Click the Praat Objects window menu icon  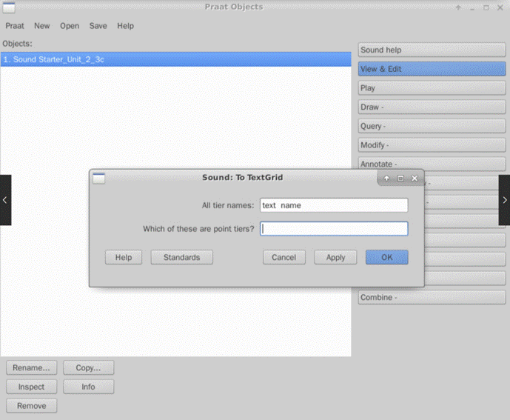pyautogui.click(x=9, y=7)
